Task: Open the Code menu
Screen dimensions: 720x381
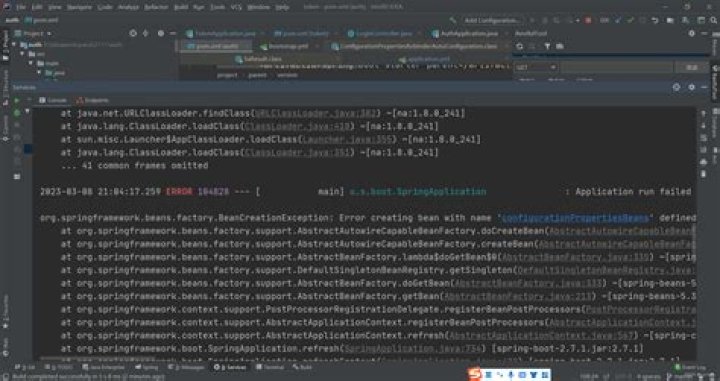Action: [x=105, y=7]
